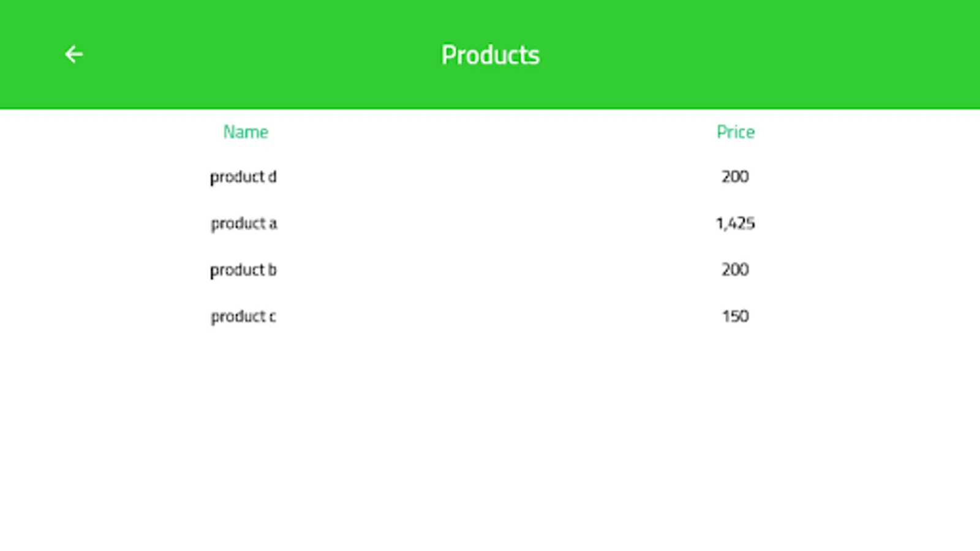Click blank space beneath the product list

(x=490, y=441)
